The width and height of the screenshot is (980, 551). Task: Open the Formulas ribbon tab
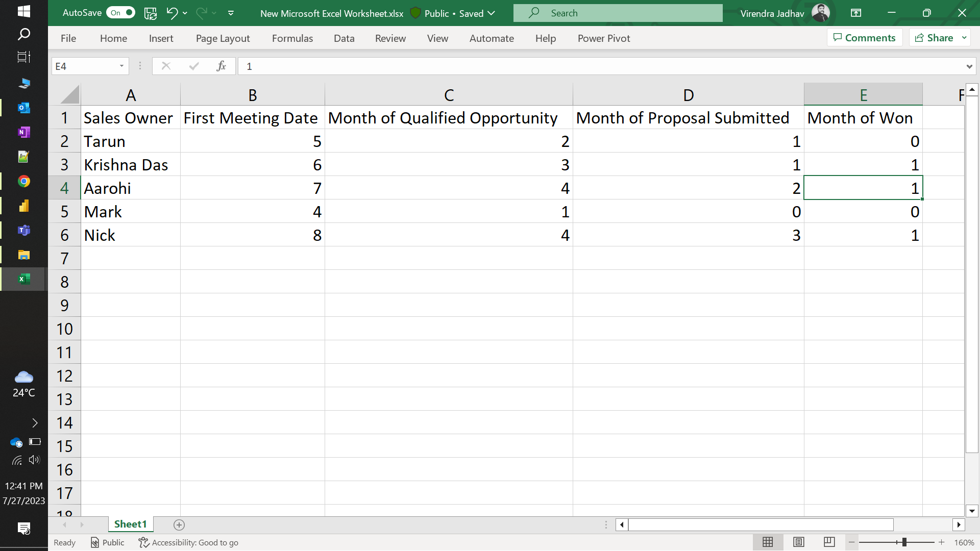pyautogui.click(x=292, y=38)
